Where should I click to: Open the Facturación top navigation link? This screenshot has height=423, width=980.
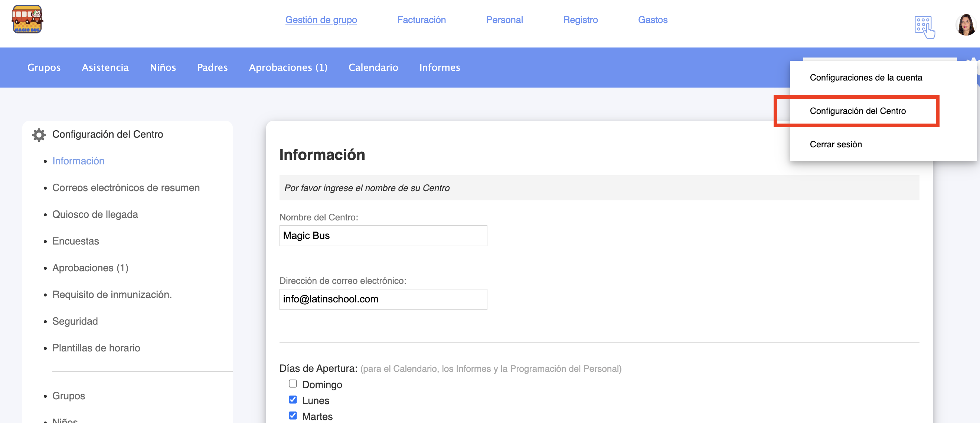(421, 20)
